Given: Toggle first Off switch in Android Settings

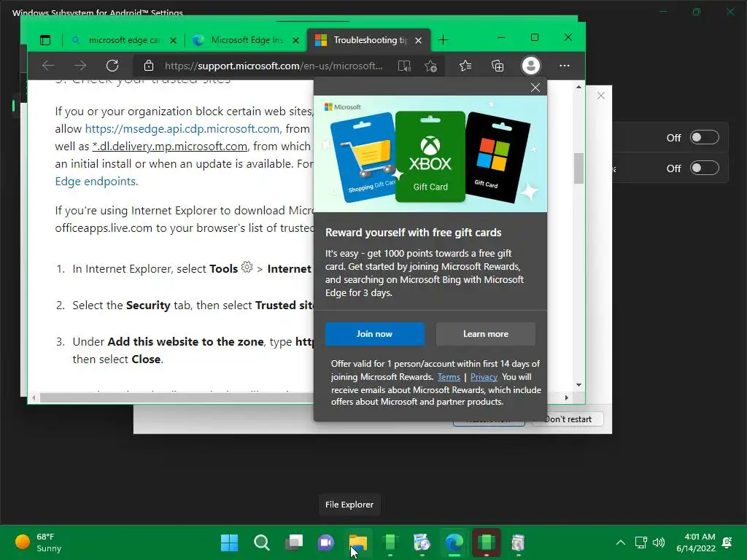Looking at the screenshot, I should (704, 138).
